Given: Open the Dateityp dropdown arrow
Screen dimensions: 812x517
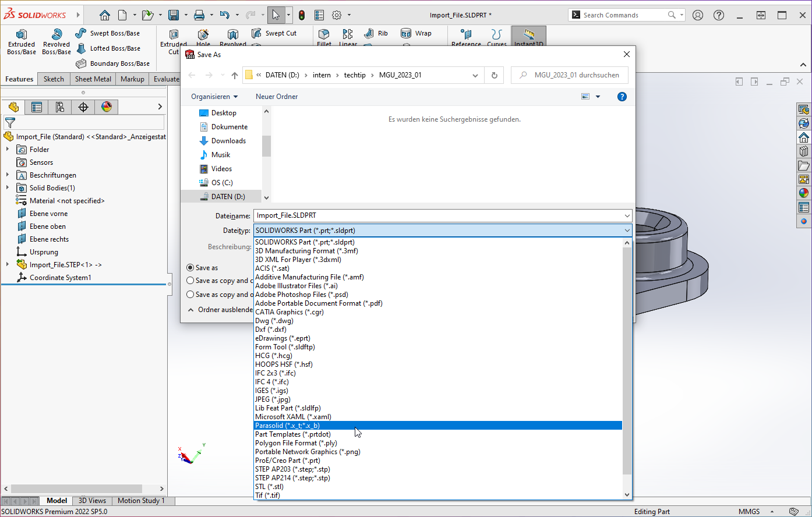Looking at the screenshot, I should click(x=627, y=231).
